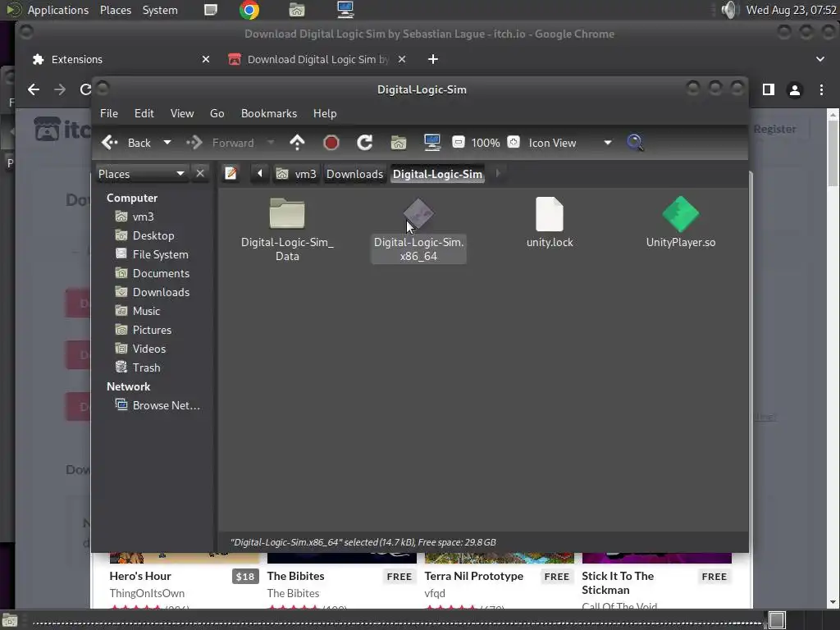Open Chrome's three-dot menu
840x630 pixels.
coord(821,90)
